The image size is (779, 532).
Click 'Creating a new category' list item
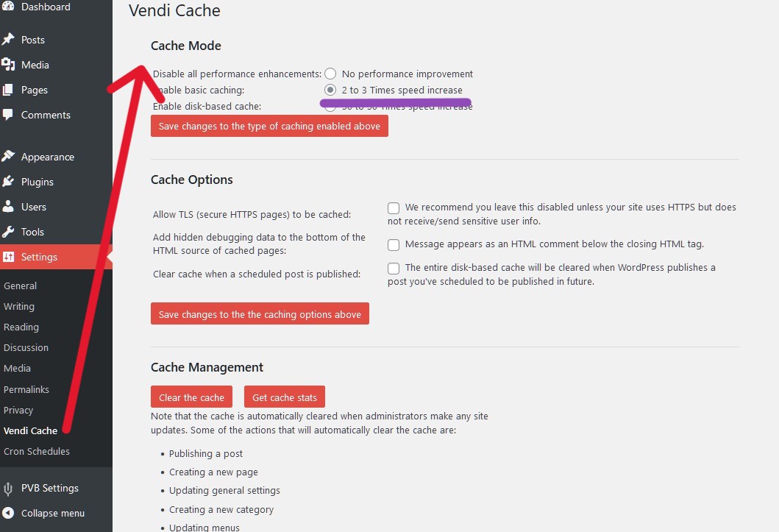[221, 510]
